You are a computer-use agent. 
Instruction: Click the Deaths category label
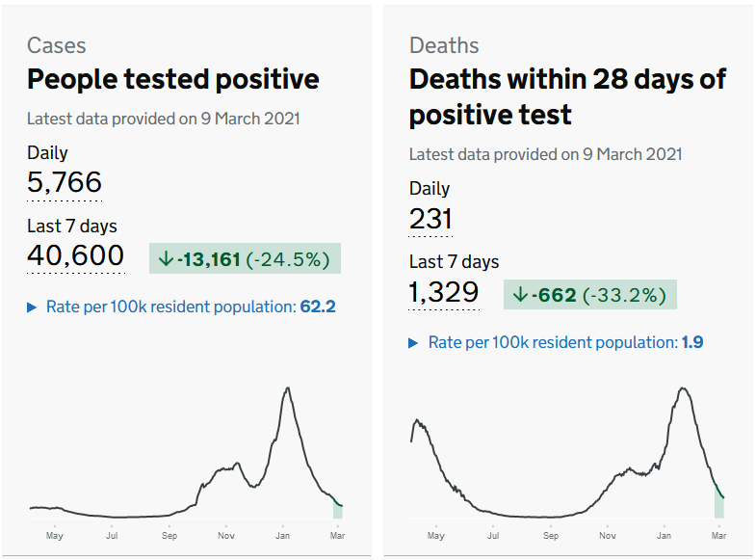click(444, 45)
